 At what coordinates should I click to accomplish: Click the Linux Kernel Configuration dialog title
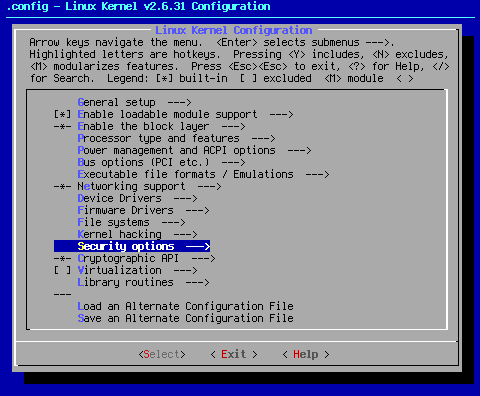[234, 30]
